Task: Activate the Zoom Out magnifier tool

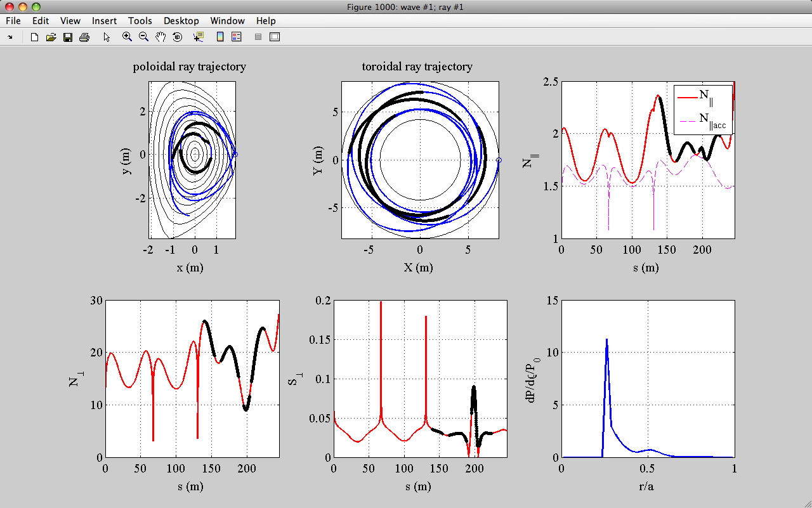Action: pyautogui.click(x=143, y=37)
